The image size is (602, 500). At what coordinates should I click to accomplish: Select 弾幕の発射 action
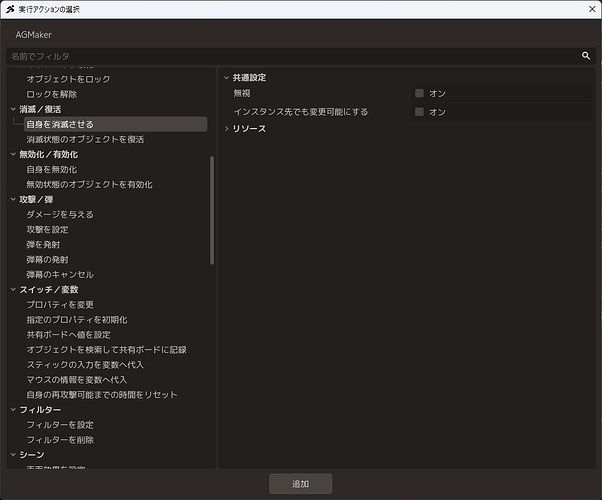(x=47, y=260)
